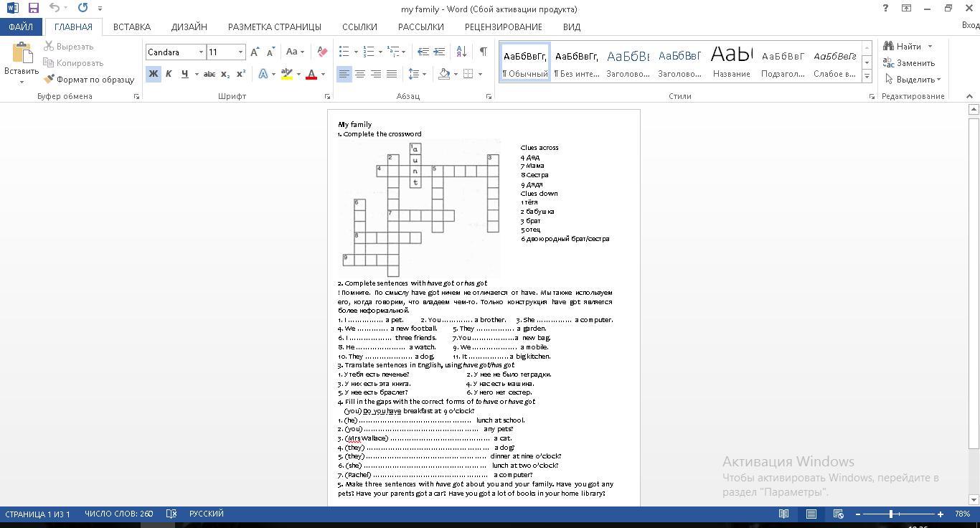The width and height of the screenshot is (980, 528).
Task: Toggle left paragraph alignment
Action: tap(344, 74)
